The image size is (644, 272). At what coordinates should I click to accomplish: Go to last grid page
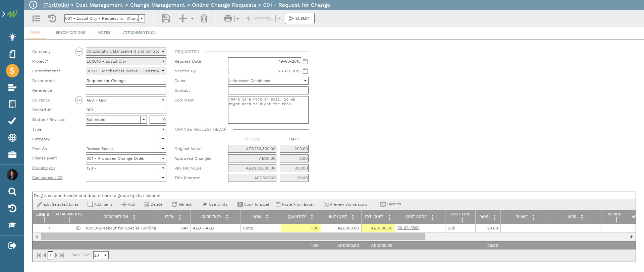click(x=62, y=255)
